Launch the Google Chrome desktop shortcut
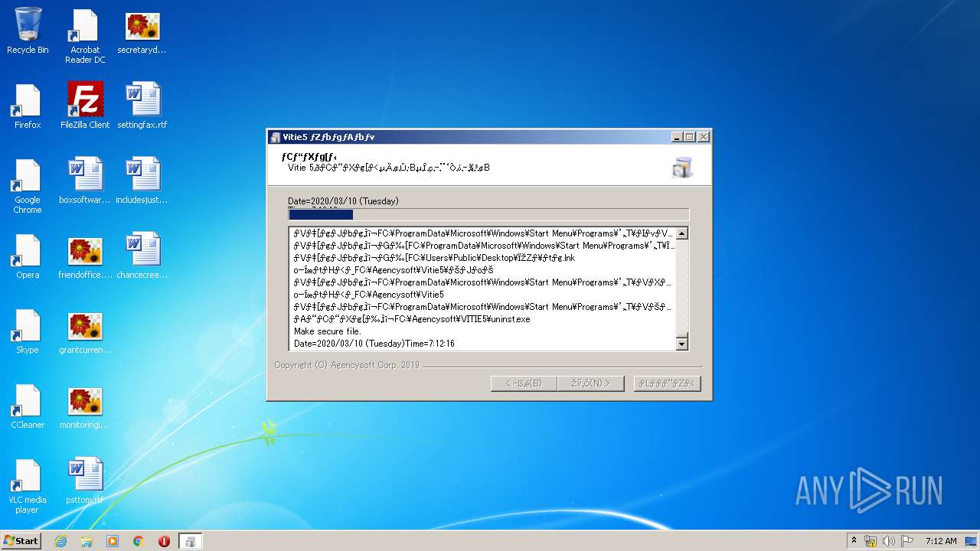Screen dimensions: 980x551 pos(28,187)
